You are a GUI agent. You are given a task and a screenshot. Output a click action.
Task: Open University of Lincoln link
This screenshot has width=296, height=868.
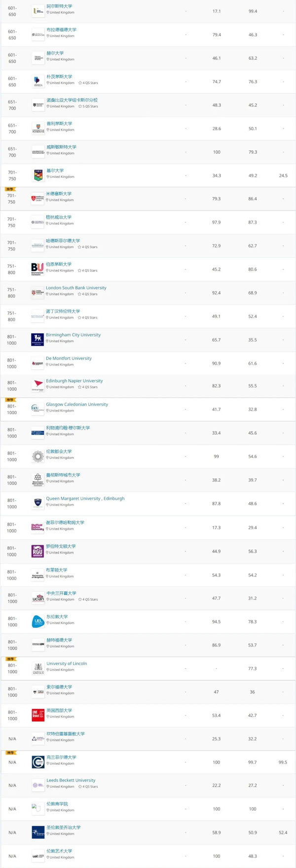(67, 663)
